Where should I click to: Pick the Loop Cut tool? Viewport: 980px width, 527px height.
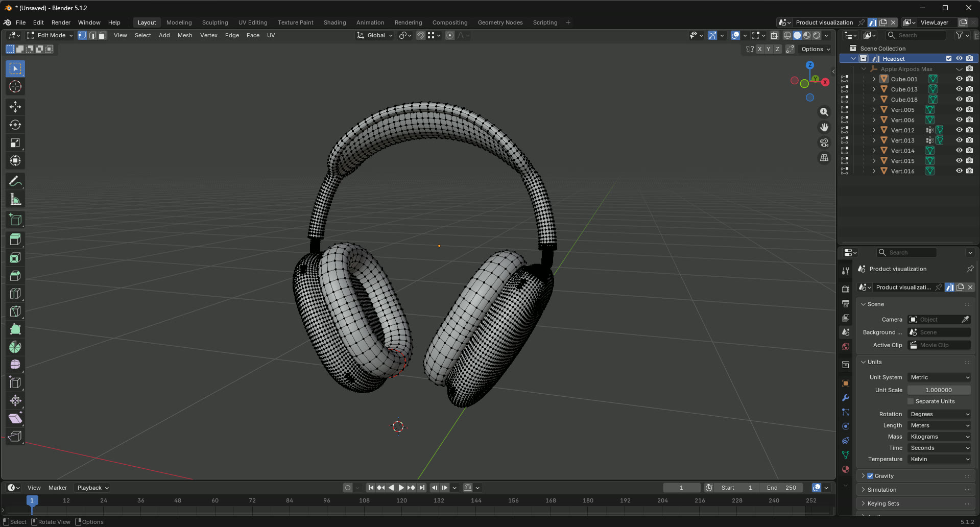(15, 294)
